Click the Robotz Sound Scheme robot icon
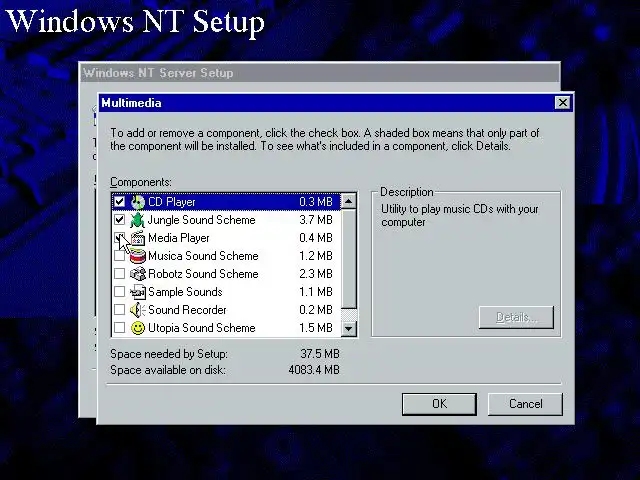 coord(138,274)
